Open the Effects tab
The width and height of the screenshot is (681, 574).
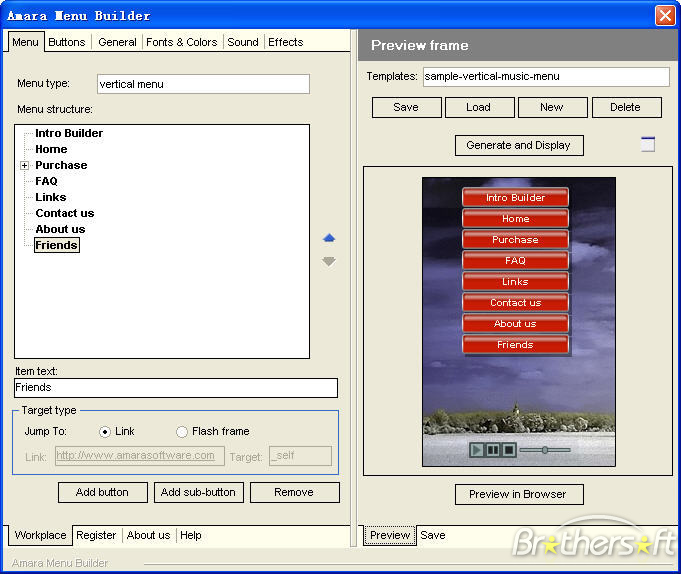tap(285, 42)
